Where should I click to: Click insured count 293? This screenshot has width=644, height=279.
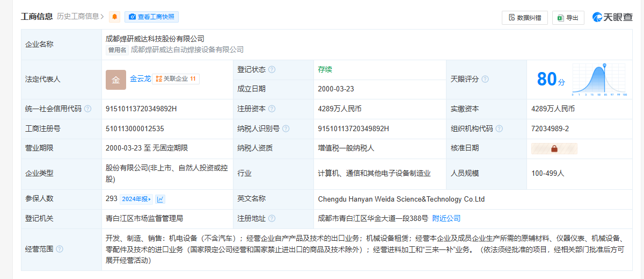tap(112, 199)
